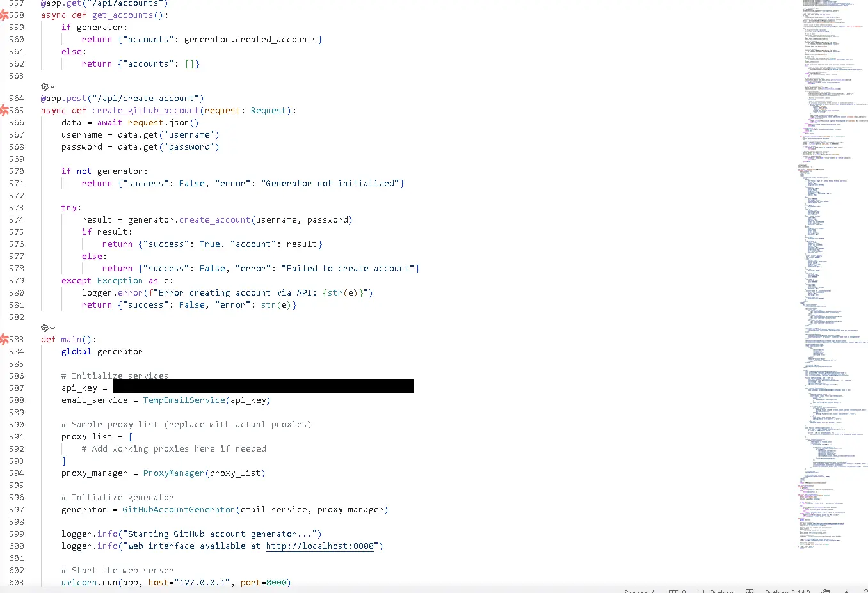This screenshot has width=868, height=593.
Task: Click the red spark gutter icon at line 565
Action: pos(4,110)
